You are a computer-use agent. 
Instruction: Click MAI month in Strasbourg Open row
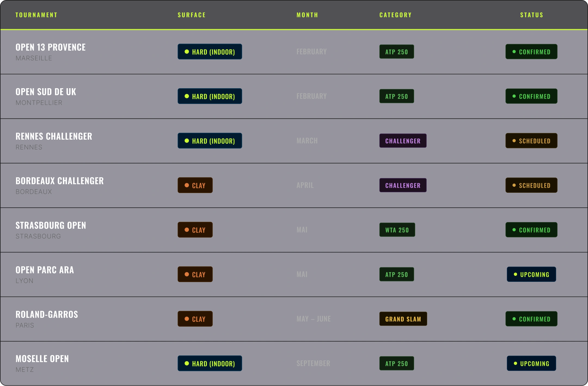pos(302,230)
